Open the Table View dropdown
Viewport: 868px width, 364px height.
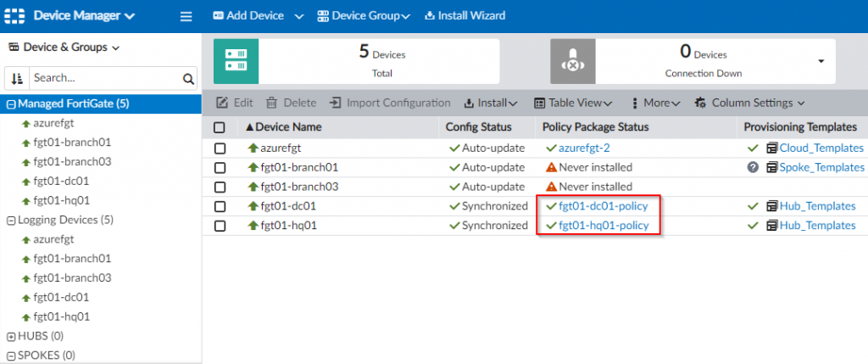[573, 103]
